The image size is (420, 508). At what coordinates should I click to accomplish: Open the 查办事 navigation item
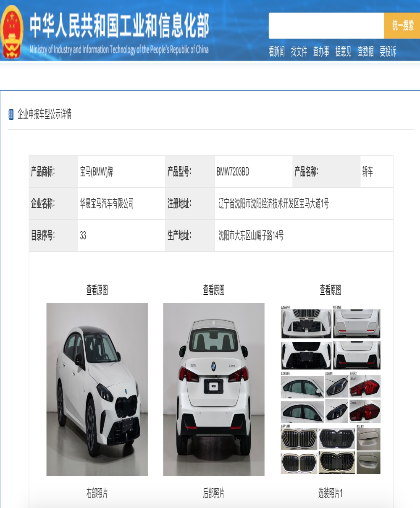point(321,52)
